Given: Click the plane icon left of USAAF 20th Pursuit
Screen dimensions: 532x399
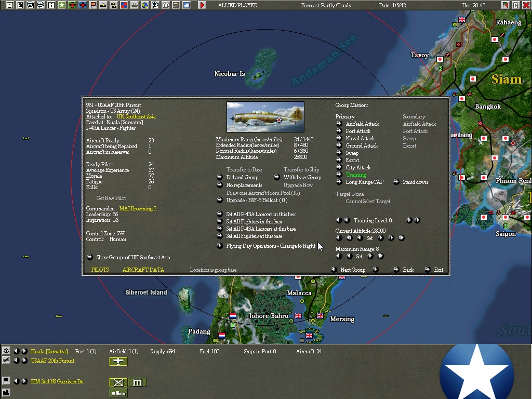Looking at the screenshot, I should point(6,361).
